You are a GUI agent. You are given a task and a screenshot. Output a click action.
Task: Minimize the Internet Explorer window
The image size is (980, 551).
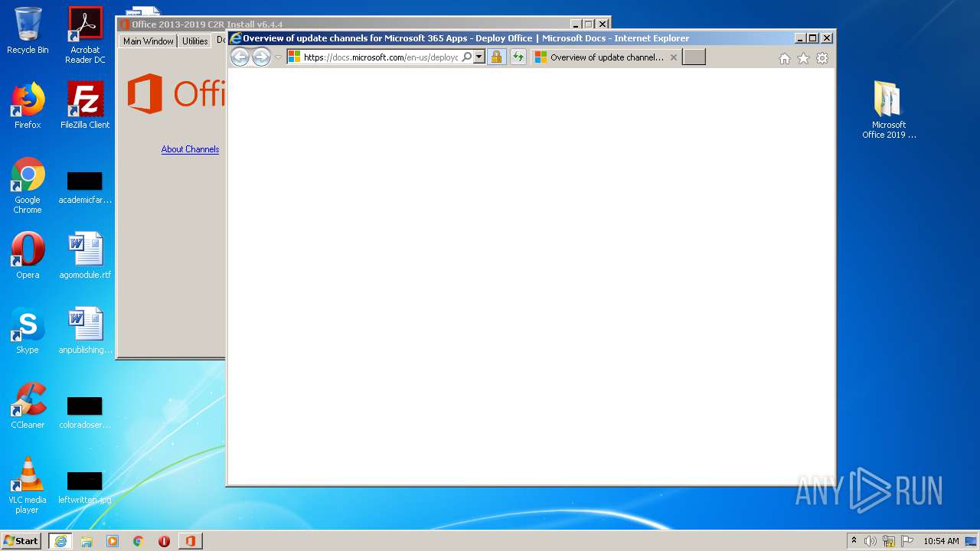tap(800, 38)
